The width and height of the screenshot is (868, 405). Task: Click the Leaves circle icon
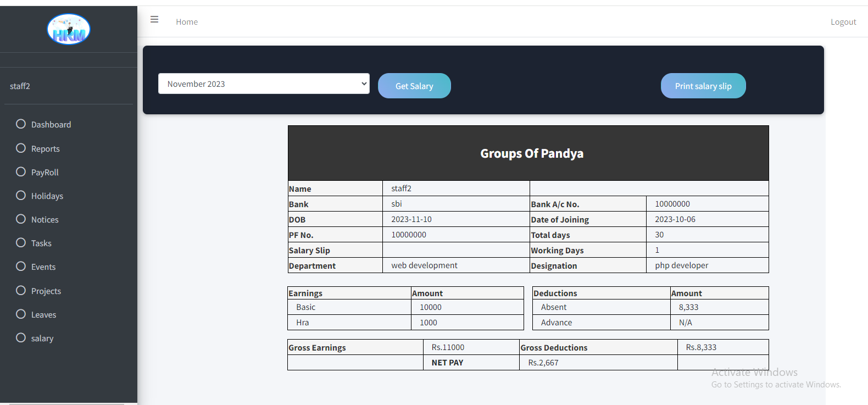(21, 314)
